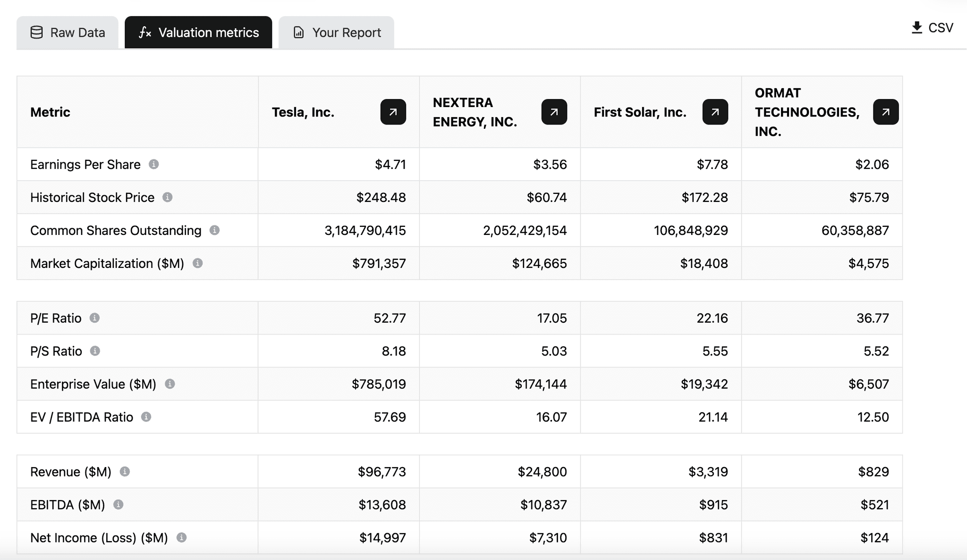This screenshot has height=560, width=967.
Task: Select NextEra enterprise value $174,144
Action: pos(541,384)
